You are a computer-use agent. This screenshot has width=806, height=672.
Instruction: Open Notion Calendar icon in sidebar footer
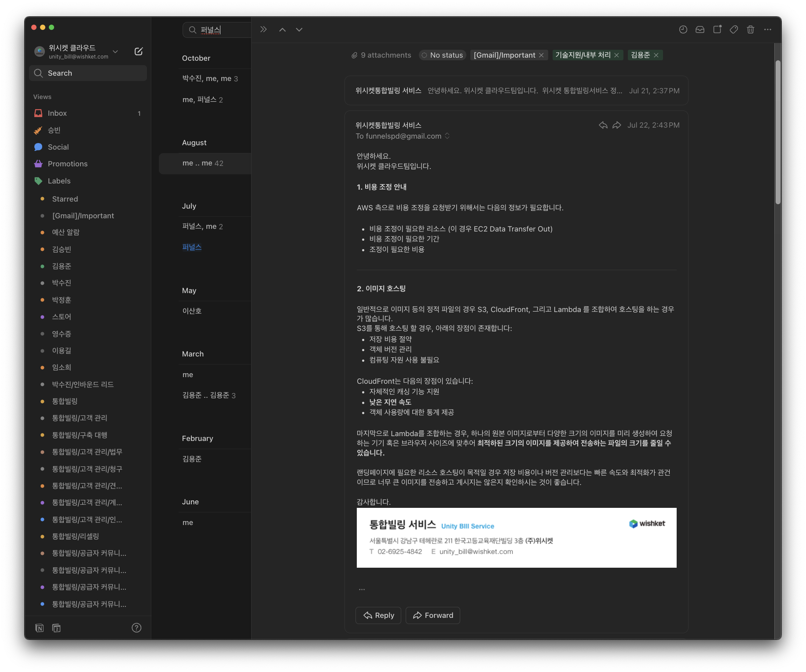point(56,628)
